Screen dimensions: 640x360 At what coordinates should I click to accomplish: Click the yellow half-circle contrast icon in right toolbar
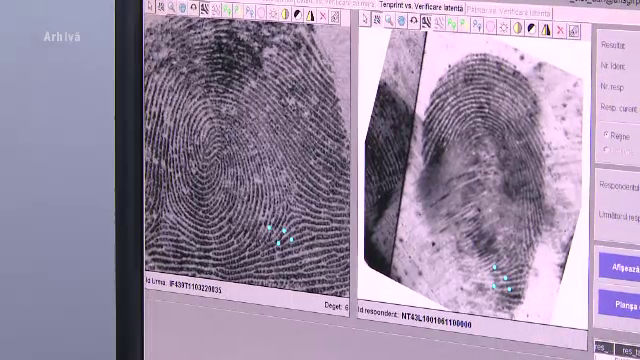point(517,28)
